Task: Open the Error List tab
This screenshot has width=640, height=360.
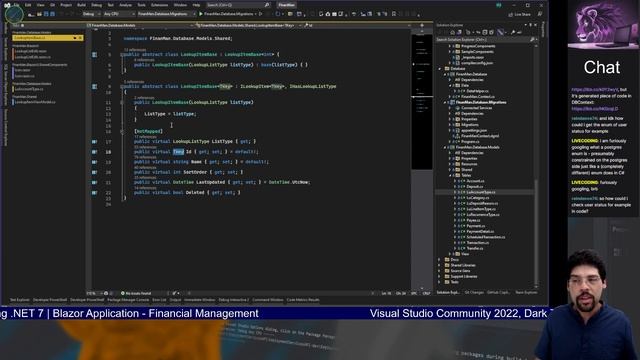Action: click(159, 300)
